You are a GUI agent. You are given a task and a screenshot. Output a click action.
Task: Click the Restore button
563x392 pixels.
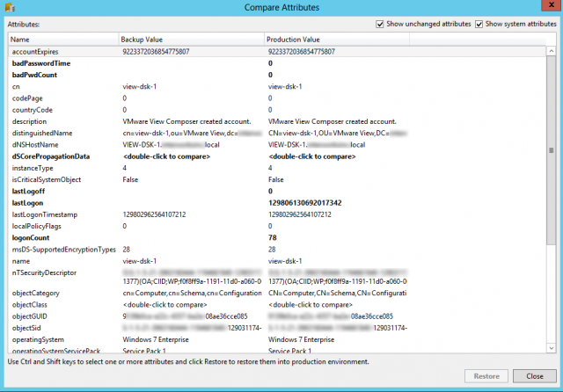(486, 376)
